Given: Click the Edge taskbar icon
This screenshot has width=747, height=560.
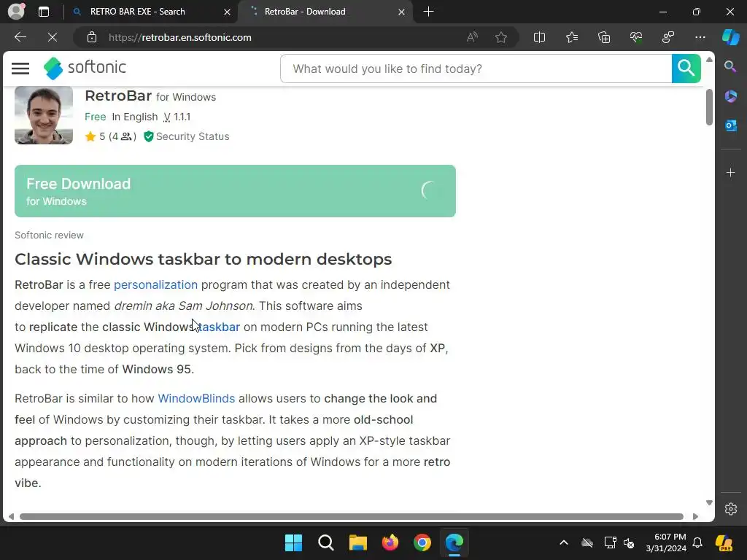Looking at the screenshot, I should click(x=454, y=542).
